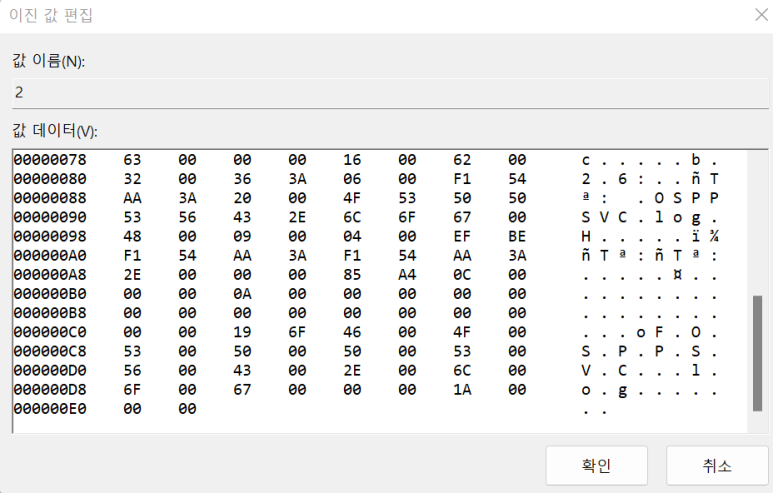
Task: Click offset 000000C8 row label
Action: (50, 352)
